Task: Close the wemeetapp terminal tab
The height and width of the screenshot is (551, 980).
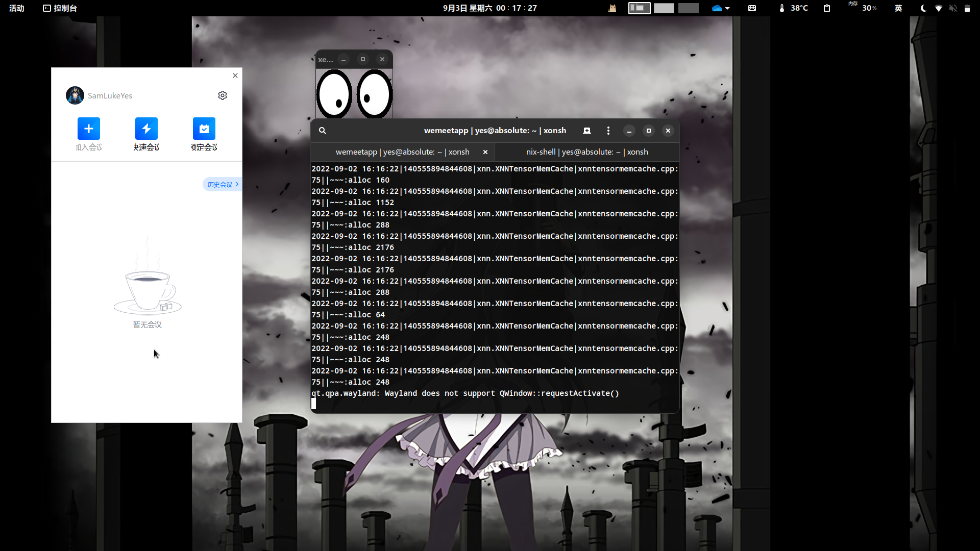Action: click(485, 152)
